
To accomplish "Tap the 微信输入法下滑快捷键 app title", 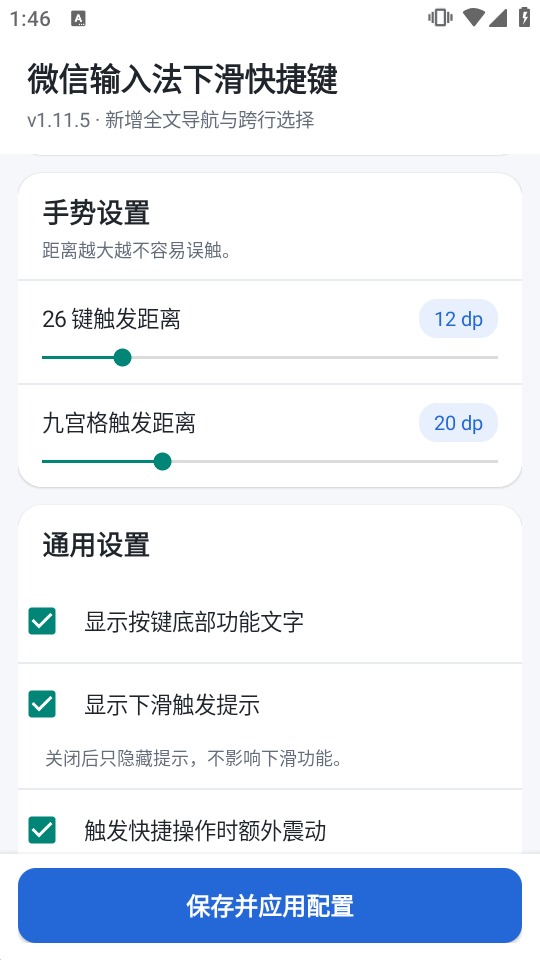I will [x=182, y=79].
